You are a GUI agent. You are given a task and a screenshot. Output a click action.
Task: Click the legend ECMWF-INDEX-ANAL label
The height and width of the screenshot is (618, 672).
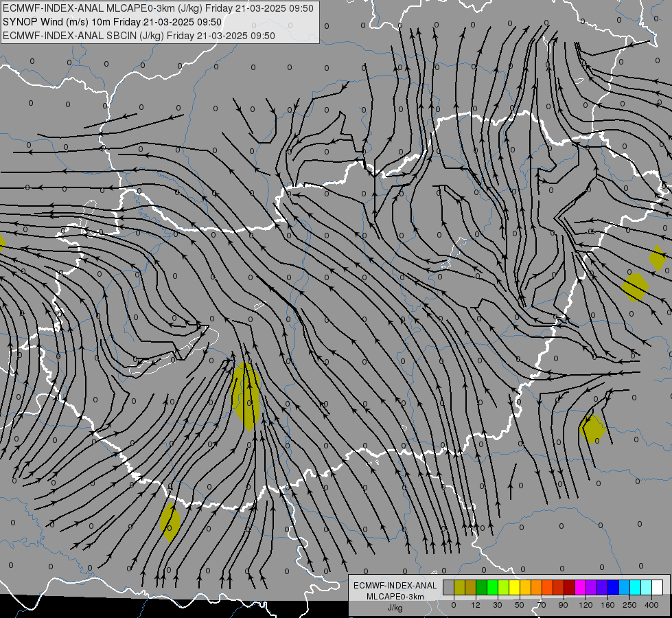tap(395, 586)
